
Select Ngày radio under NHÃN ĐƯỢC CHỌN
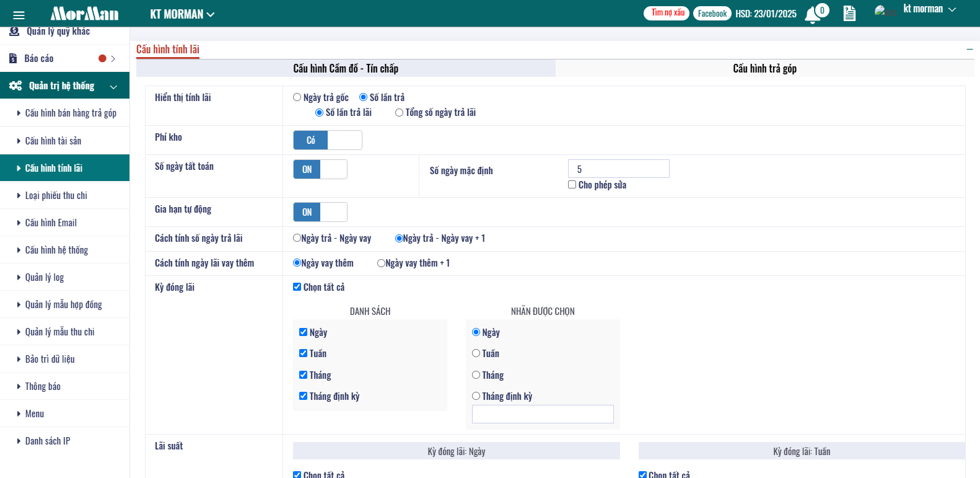(476, 332)
